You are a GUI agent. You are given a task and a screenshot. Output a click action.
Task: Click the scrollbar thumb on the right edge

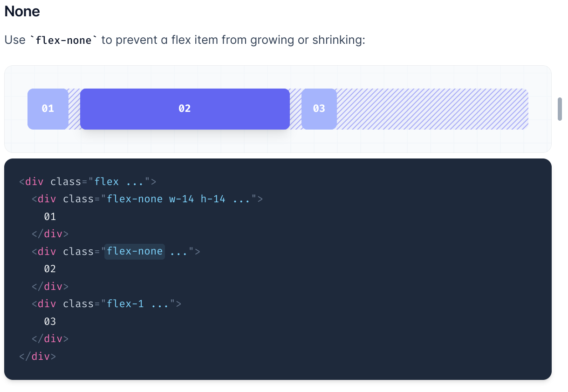[560, 109]
